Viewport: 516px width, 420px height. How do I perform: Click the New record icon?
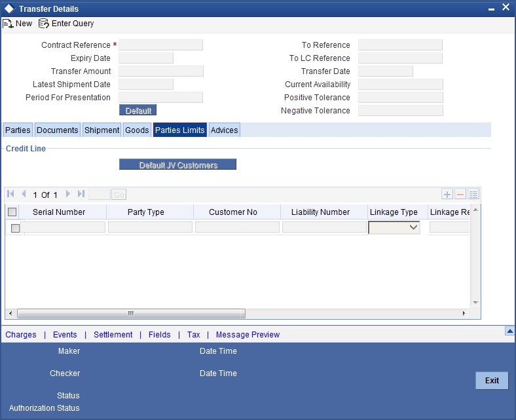[8, 24]
